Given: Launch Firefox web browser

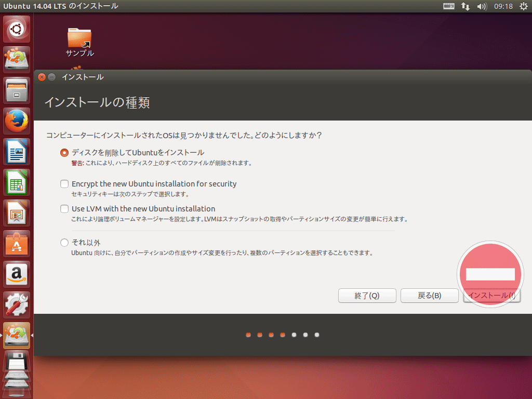Looking at the screenshot, I should [x=17, y=121].
